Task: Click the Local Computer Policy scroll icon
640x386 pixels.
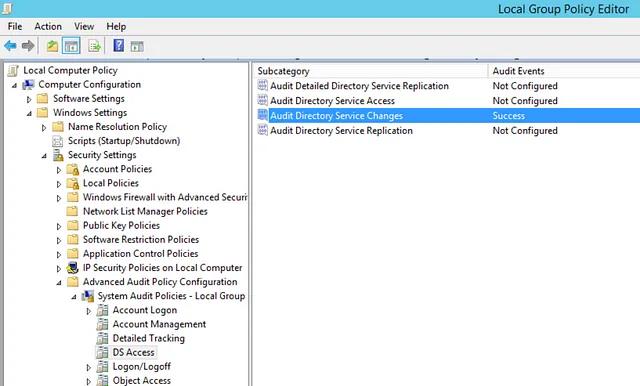Action: [x=13, y=71]
